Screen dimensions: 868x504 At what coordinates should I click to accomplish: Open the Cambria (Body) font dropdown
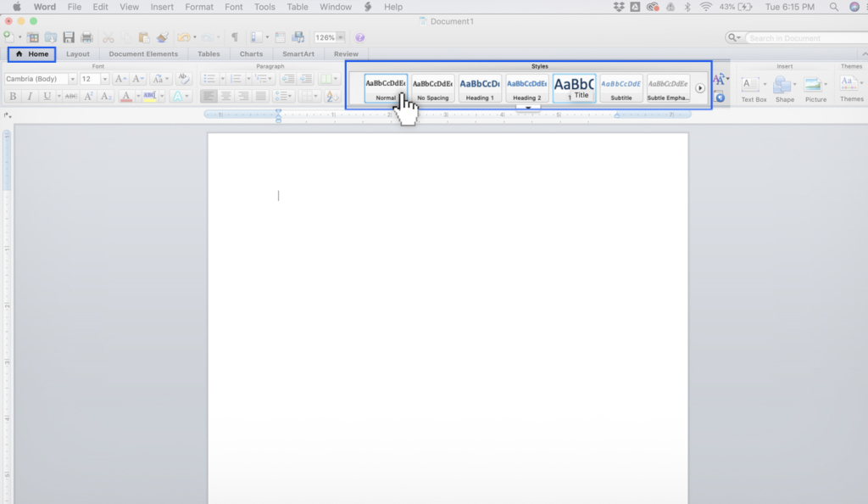(73, 79)
